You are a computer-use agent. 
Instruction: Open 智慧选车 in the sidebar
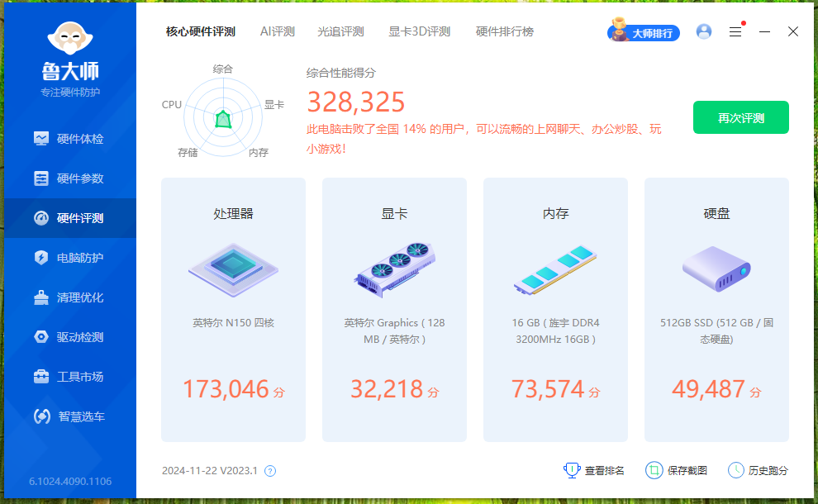point(70,416)
